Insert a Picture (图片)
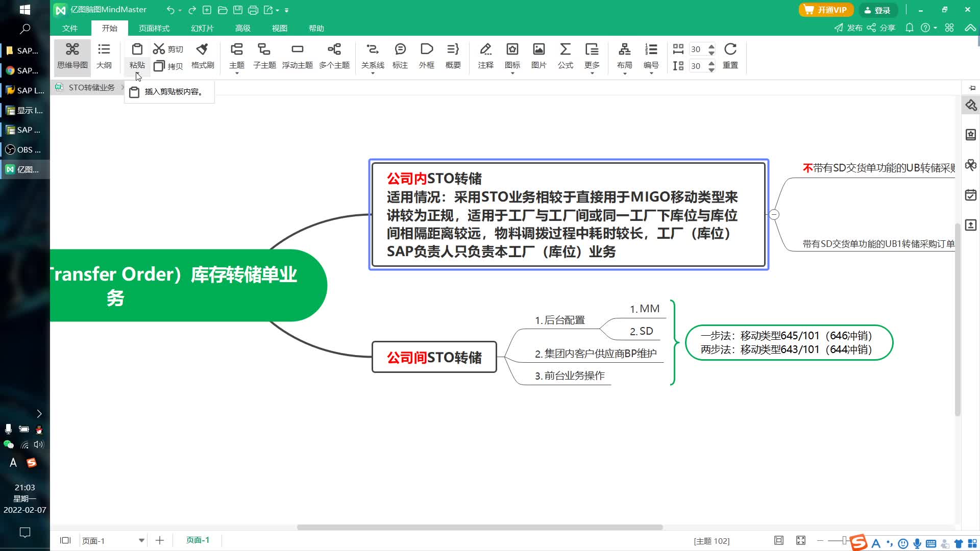The height and width of the screenshot is (551, 980). [x=539, y=56]
